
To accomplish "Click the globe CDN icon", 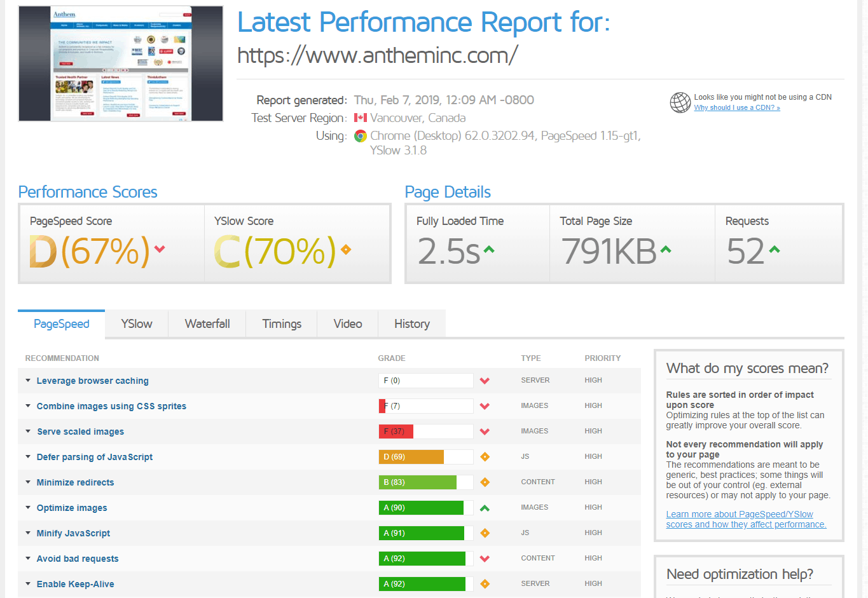I will [680, 102].
